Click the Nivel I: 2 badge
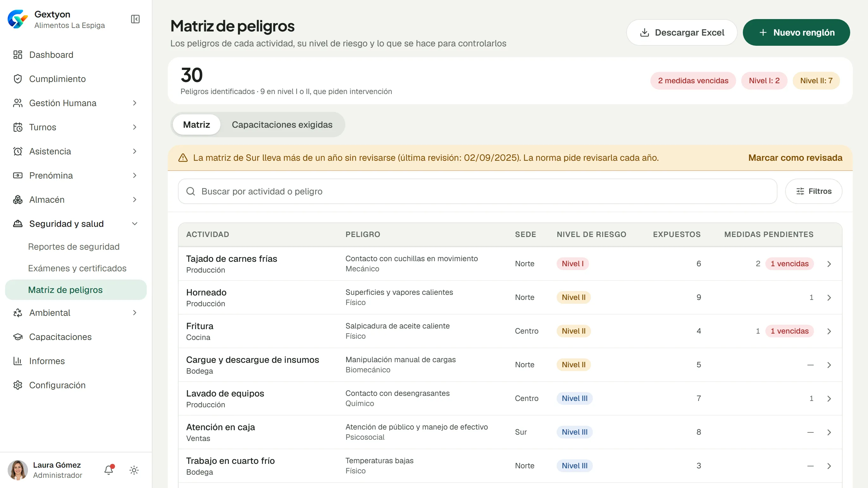Screen dimensions: 868x488 764,81
